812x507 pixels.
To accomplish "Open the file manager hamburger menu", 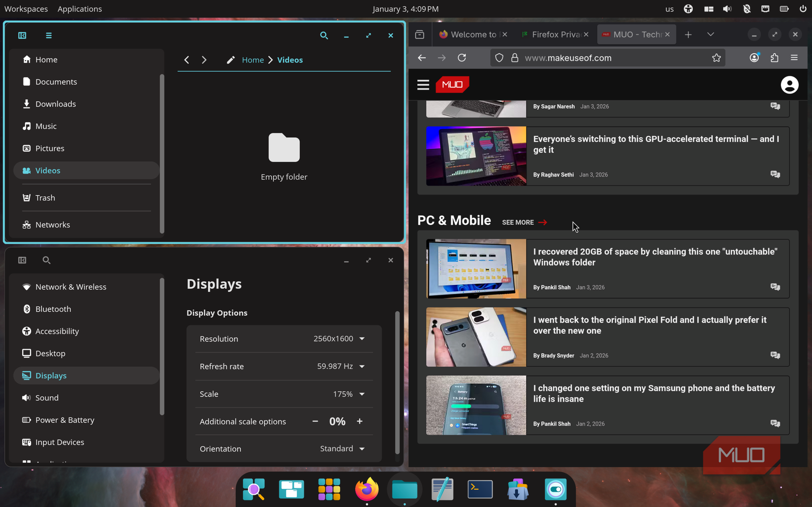I will pos(48,35).
